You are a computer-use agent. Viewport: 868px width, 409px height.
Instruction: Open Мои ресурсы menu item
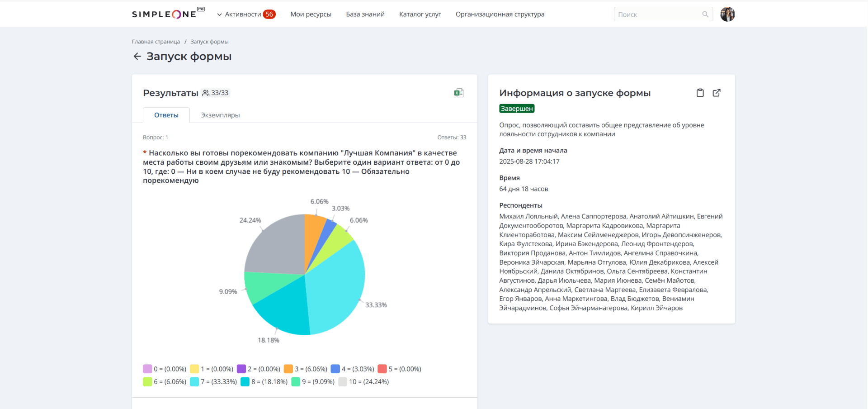tap(311, 14)
